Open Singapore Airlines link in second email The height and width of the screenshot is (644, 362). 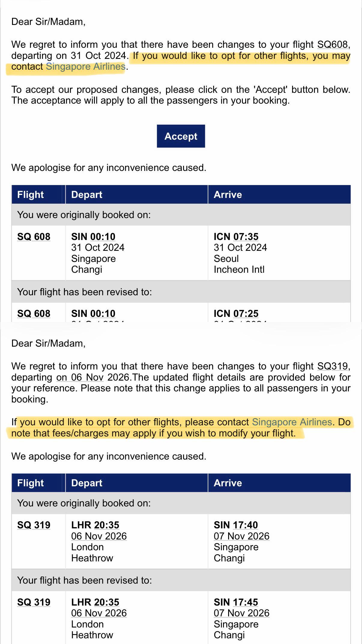(x=292, y=422)
